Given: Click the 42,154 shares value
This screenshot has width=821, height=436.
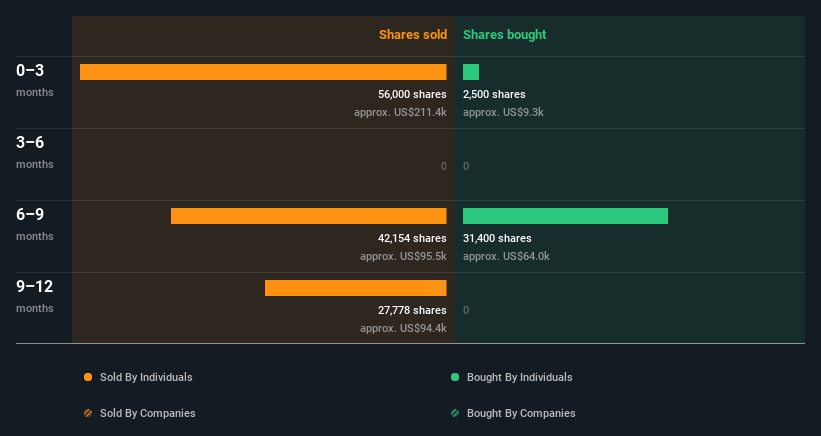Looking at the screenshot, I should tap(412, 238).
